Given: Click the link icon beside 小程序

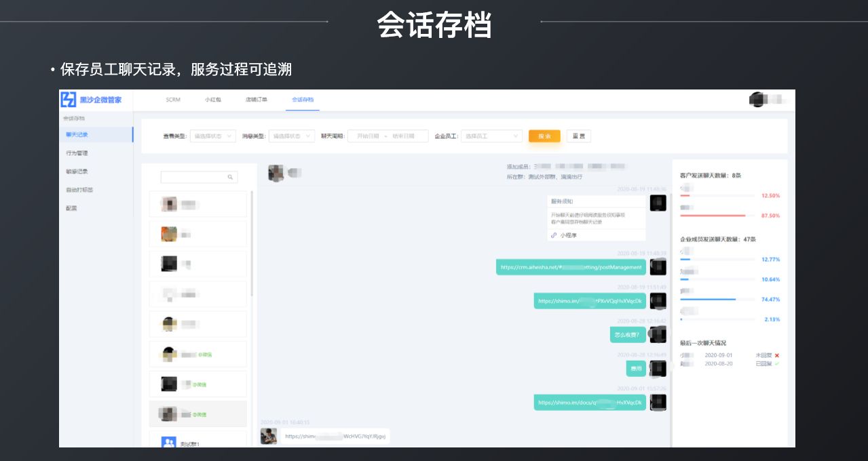Looking at the screenshot, I should pyautogui.click(x=554, y=235).
